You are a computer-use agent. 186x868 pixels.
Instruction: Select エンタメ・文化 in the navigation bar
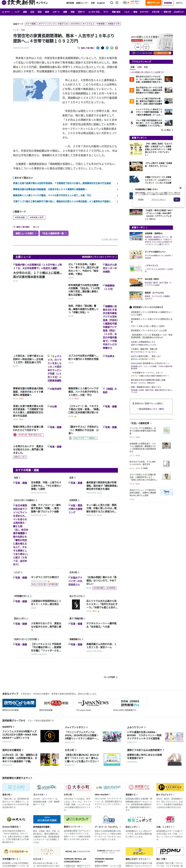94,12
